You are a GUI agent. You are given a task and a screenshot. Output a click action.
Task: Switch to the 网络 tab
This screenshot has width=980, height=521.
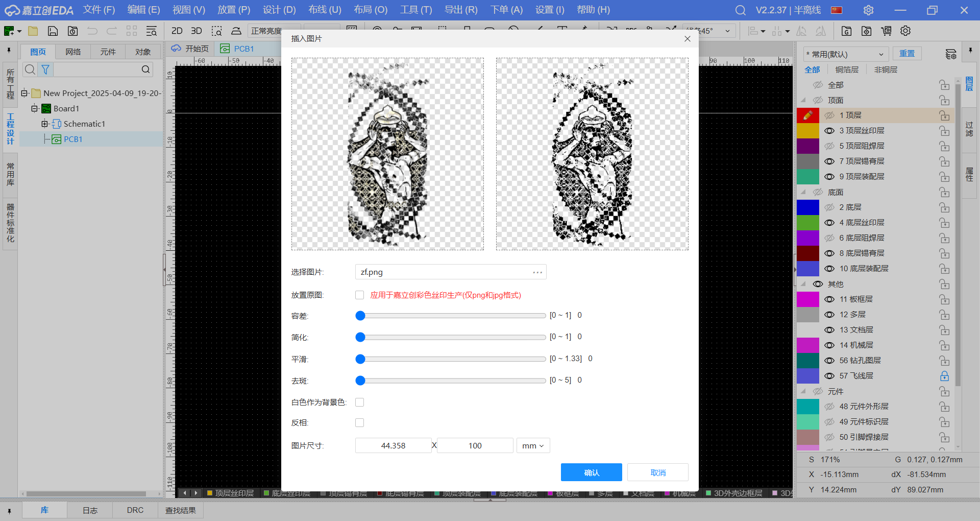[73, 52]
